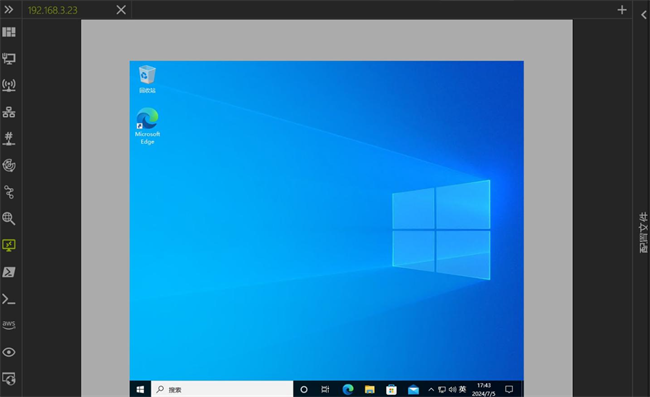Open the Ping Monitor radar icon
This screenshot has width=650, height=397.
coord(9,165)
